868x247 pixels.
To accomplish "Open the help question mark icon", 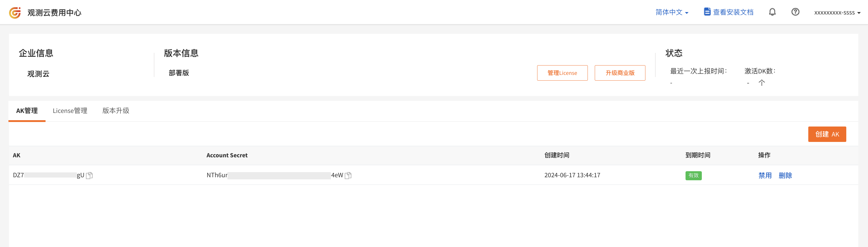I will pyautogui.click(x=795, y=12).
